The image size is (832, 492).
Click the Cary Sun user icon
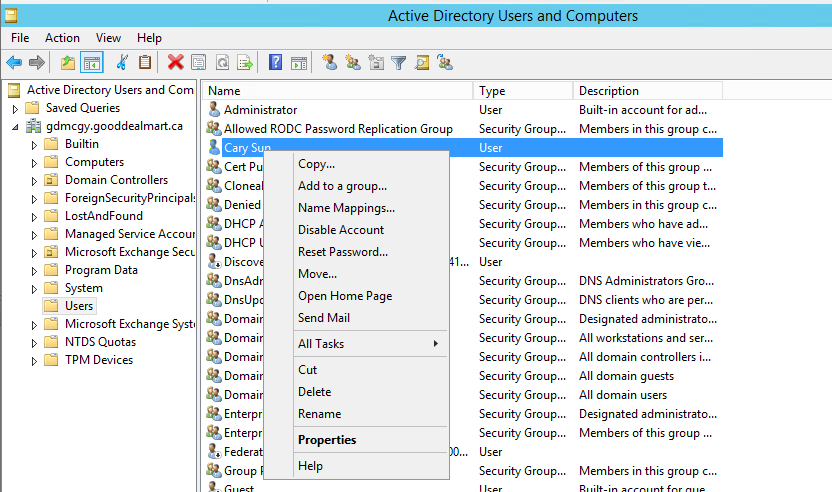click(x=214, y=147)
